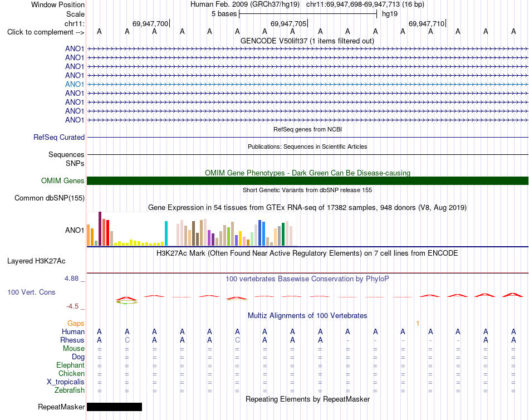Click the cyan bar in GTEx expression chart

[x=166, y=233]
